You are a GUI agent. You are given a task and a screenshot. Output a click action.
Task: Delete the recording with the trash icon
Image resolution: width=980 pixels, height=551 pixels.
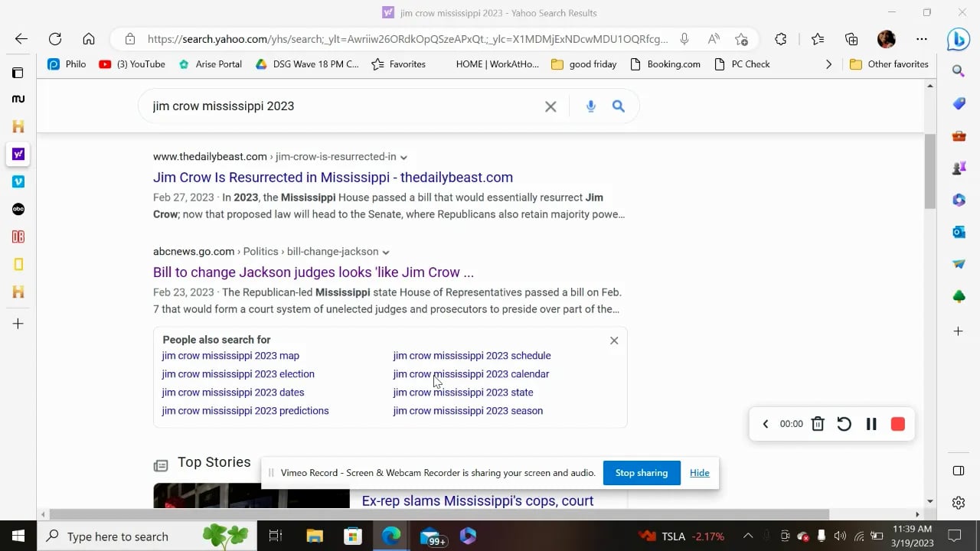[818, 424]
